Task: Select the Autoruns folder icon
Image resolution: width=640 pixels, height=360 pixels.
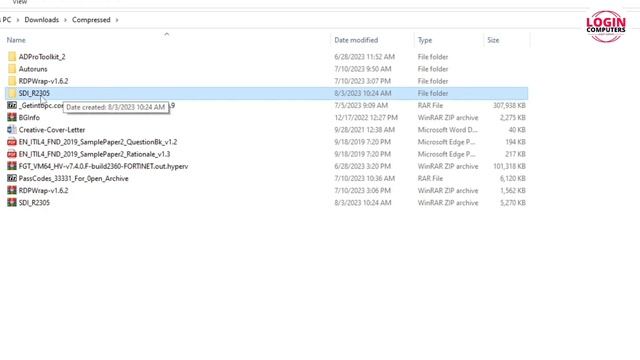Action: [x=12, y=69]
